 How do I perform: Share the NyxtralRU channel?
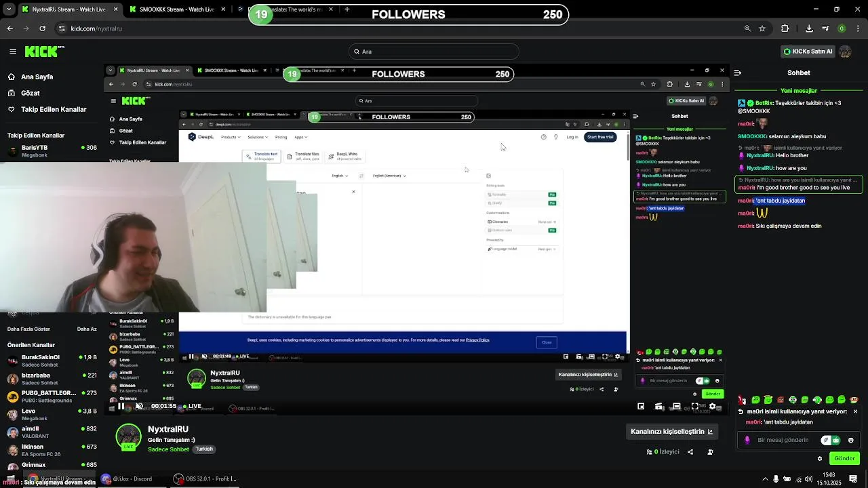(690, 452)
